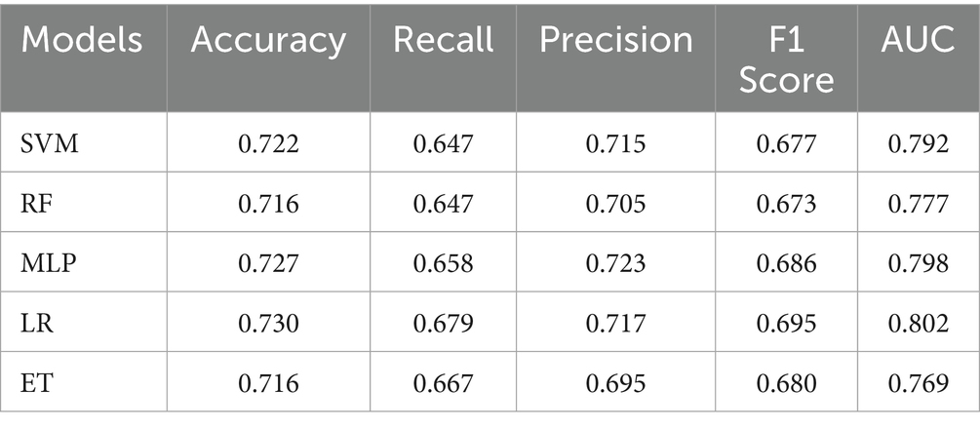Click the F1 Score column header
980x429 pixels.
coord(786,60)
